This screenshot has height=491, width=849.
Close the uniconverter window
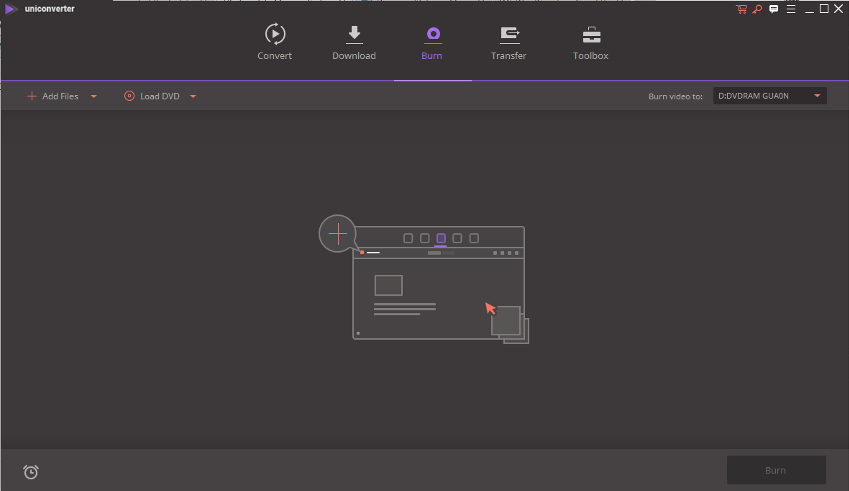click(839, 9)
